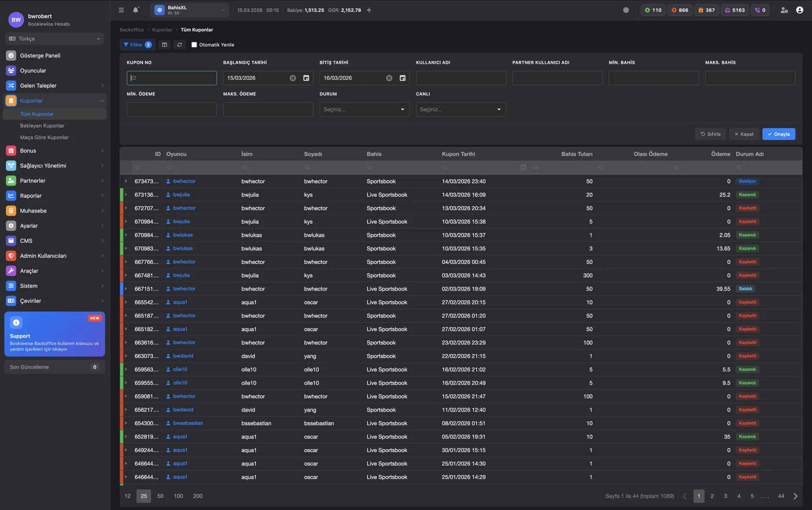Go to page 2 of results
The height and width of the screenshot is (510, 812).
[x=712, y=496]
